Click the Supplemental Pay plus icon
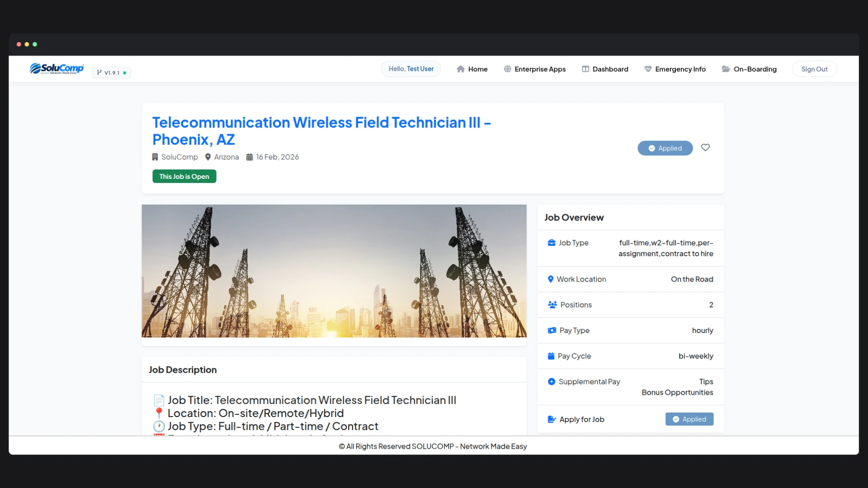Screen dimensions: 868x488 click(552, 382)
